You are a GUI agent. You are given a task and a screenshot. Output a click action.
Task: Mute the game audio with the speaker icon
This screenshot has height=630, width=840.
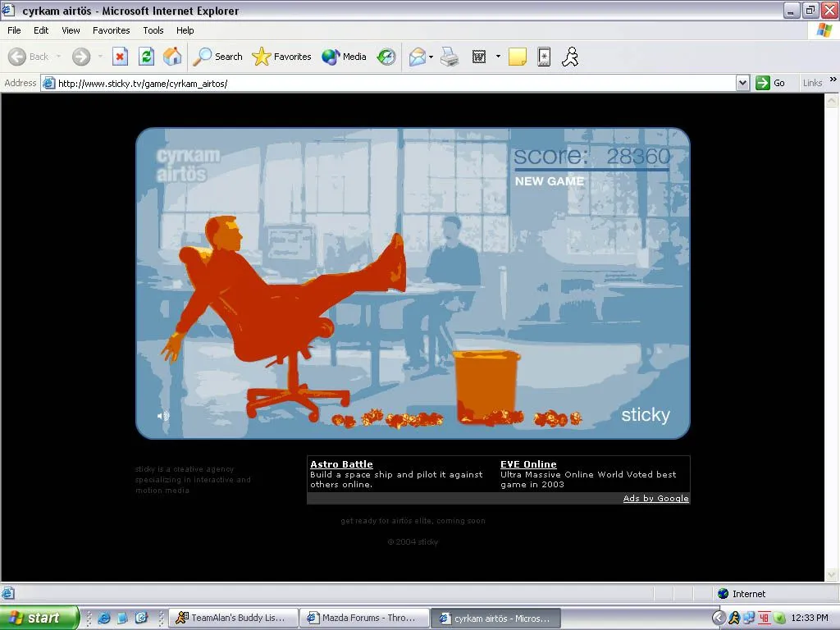click(x=162, y=415)
